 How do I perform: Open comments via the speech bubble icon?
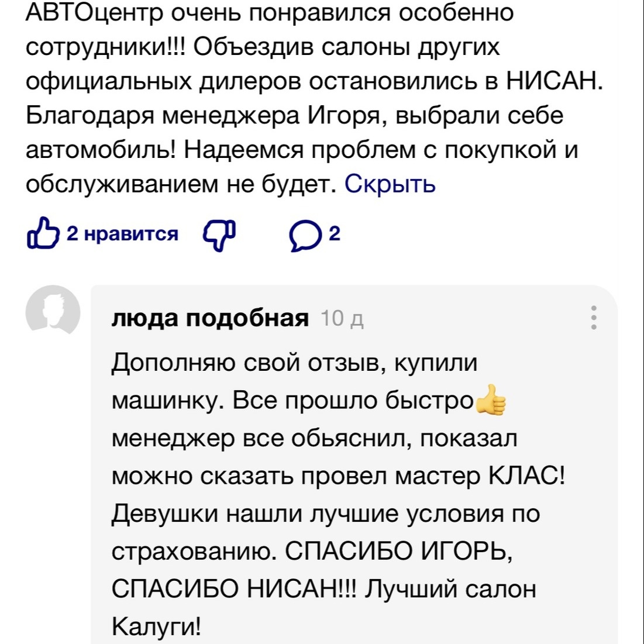pyautogui.click(x=304, y=235)
